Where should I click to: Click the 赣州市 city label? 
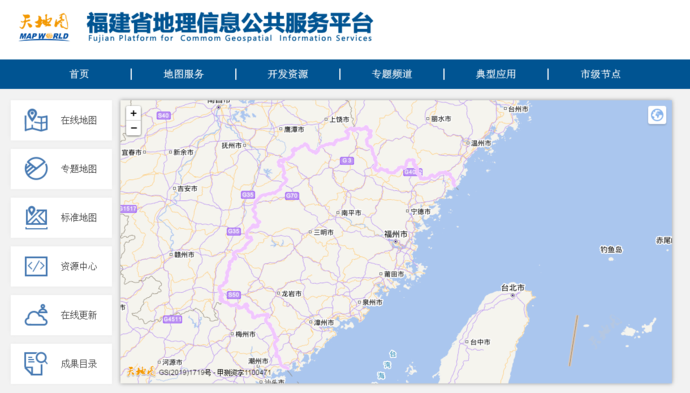pos(184,254)
